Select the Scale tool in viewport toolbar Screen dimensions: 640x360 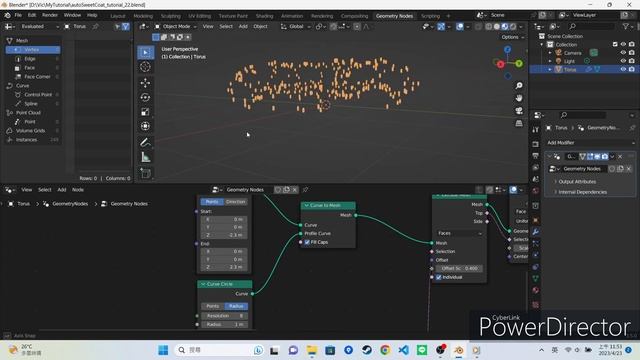point(145,112)
